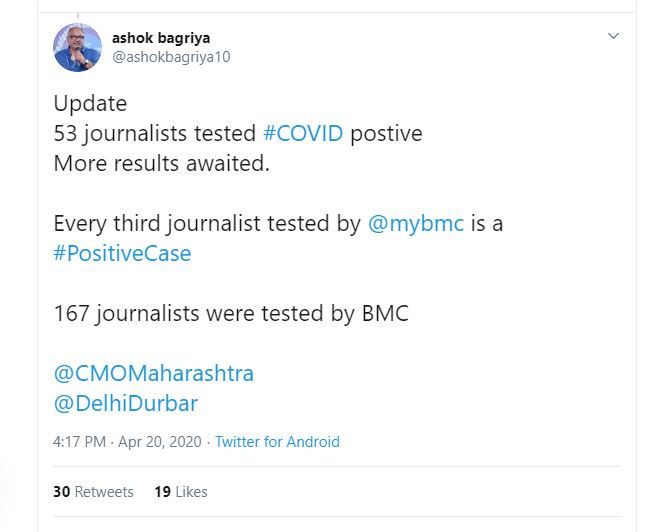Go to the @CMOMaharashtra profile mention

(153, 373)
